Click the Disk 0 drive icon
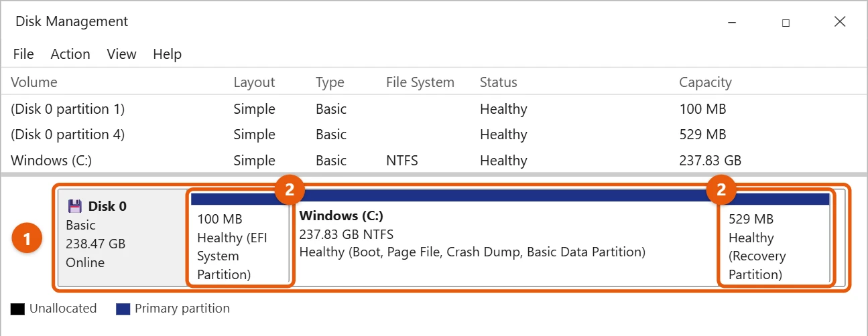Viewport: 868px width, 336px height. click(x=75, y=206)
